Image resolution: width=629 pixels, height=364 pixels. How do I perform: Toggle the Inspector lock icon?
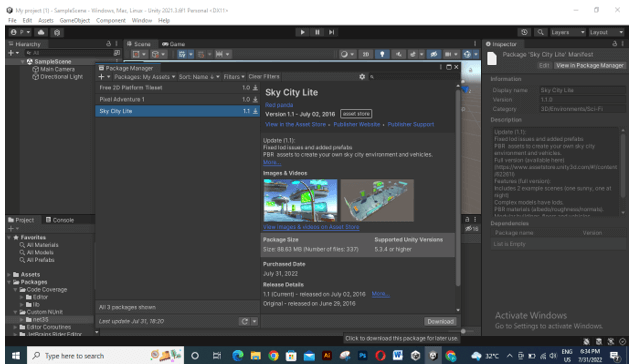coord(615,44)
